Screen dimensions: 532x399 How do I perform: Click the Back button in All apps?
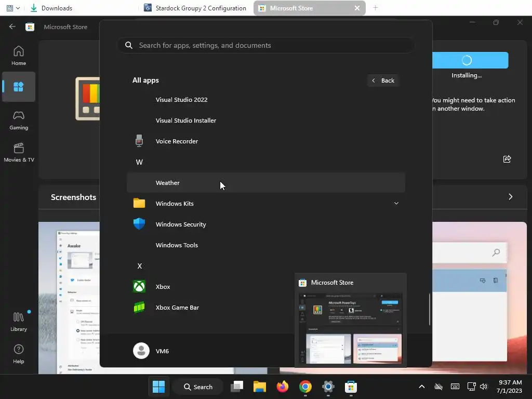pyautogui.click(x=383, y=81)
